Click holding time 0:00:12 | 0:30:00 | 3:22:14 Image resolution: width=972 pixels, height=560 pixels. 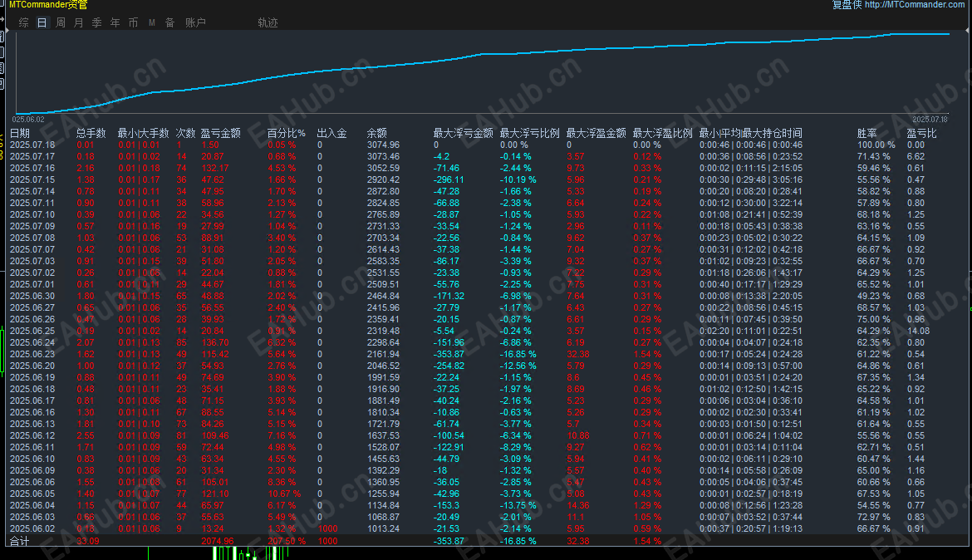pos(751,203)
